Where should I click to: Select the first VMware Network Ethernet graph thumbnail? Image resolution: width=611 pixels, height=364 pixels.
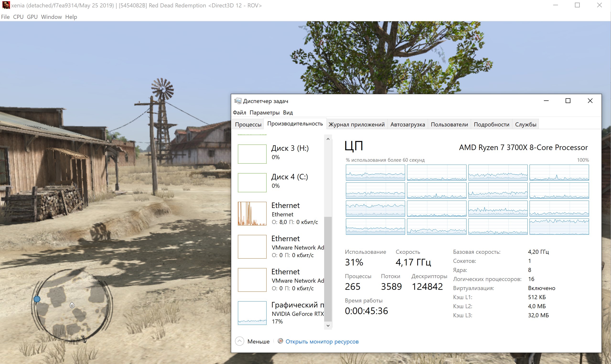point(252,247)
